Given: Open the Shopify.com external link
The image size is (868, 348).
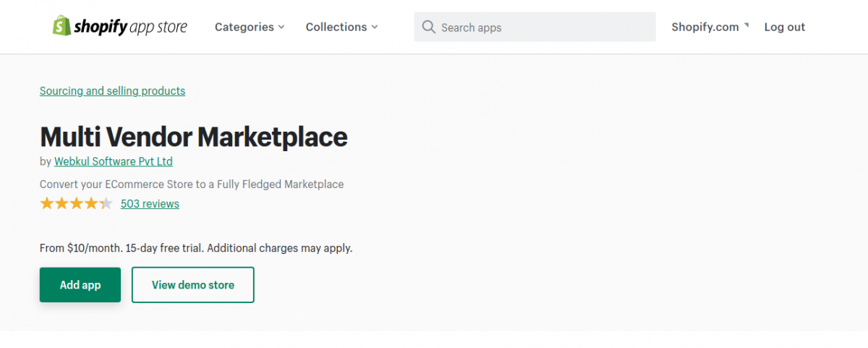Looking at the screenshot, I should [710, 27].
